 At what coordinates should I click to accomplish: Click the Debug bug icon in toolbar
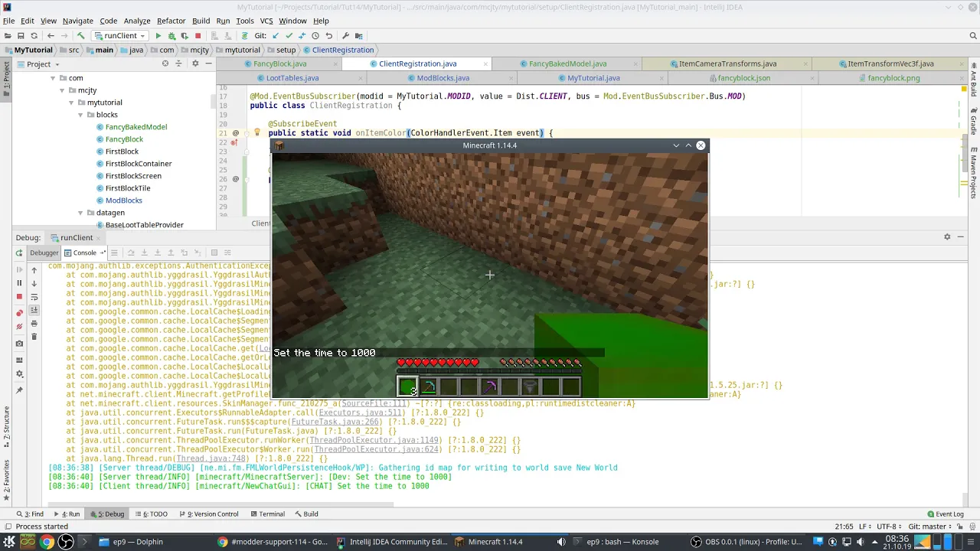[171, 36]
